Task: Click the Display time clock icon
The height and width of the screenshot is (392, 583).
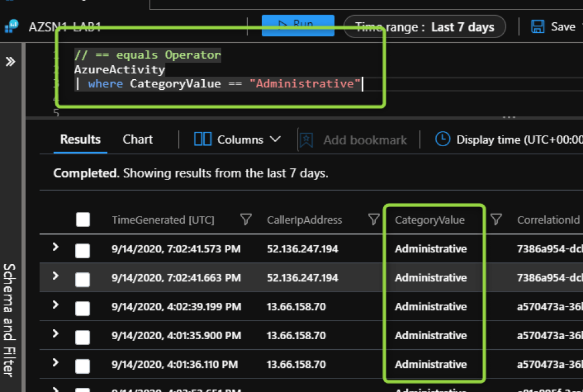Action: [x=443, y=139]
